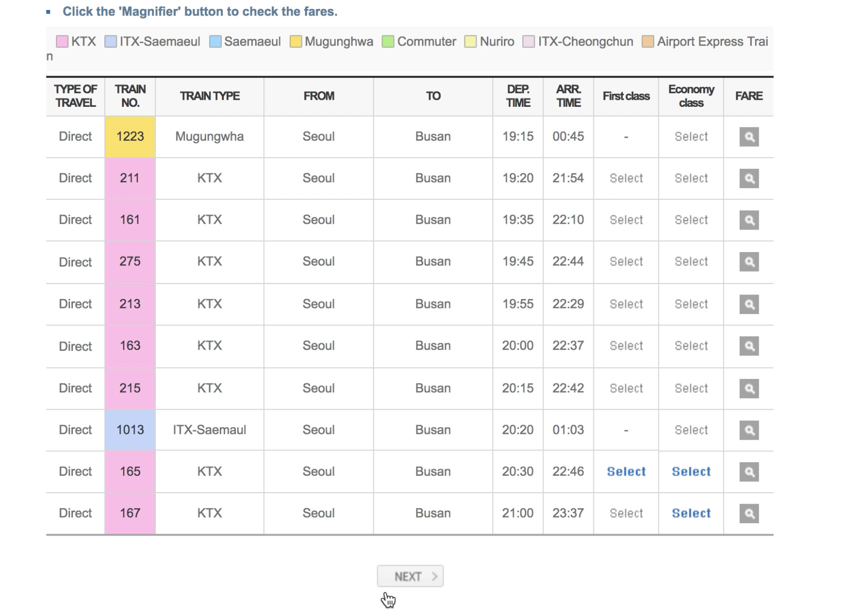Click the FARE column header
Screen dimensions: 868x614
(749, 96)
